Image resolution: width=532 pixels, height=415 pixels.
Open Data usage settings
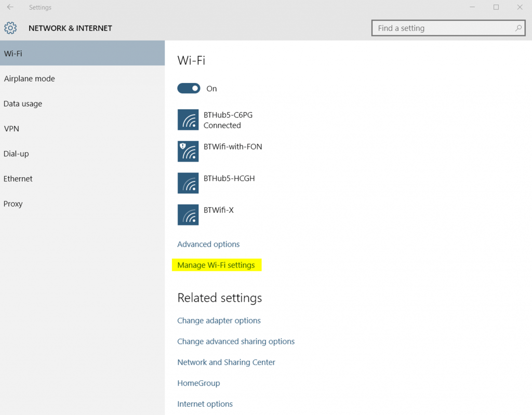point(23,103)
